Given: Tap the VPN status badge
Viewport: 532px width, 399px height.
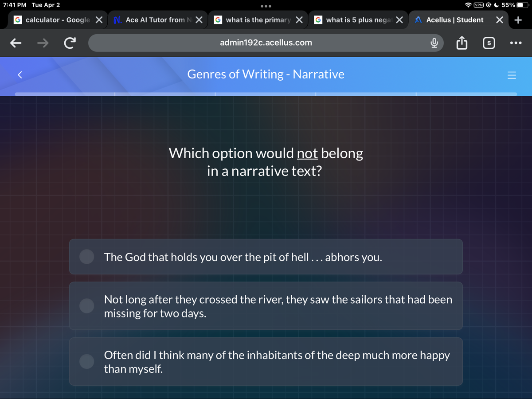Looking at the screenshot, I should tap(479, 5).
